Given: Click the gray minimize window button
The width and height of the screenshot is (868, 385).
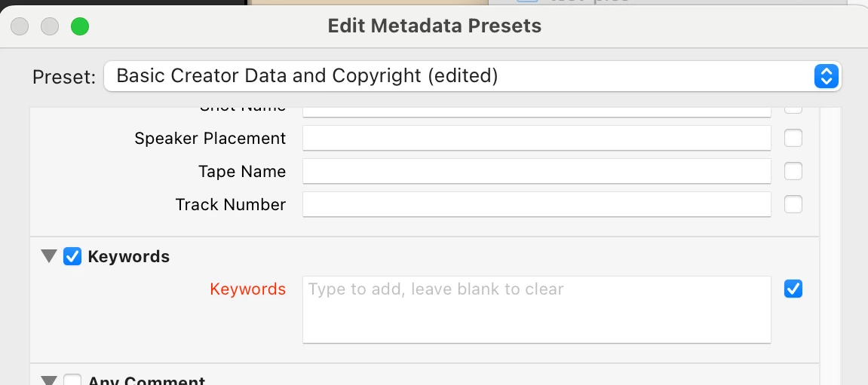Looking at the screenshot, I should [50, 26].
